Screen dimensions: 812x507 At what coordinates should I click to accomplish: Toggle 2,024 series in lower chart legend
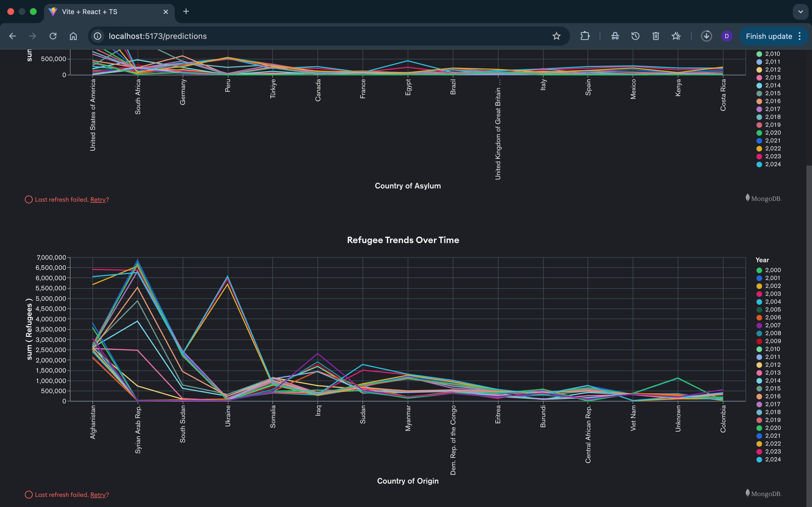click(773, 459)
